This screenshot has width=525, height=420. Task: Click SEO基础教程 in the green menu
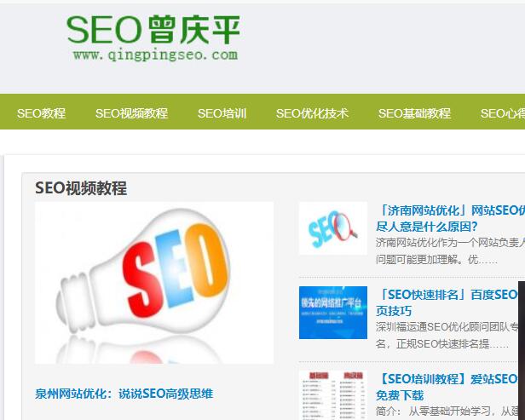pyautogui.click(x=414, y=113)
